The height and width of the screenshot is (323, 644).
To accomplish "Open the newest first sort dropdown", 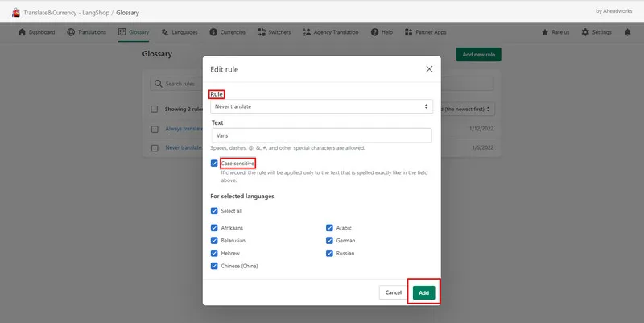I will pyautogui.click(x=468, y=109).
